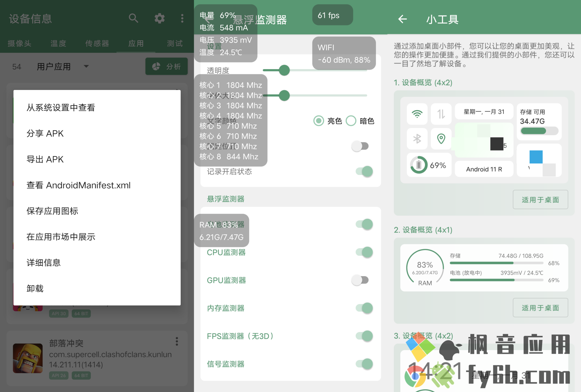Toggle the 记录开启状态 switch
581x392 pixels.
point(364,171)
